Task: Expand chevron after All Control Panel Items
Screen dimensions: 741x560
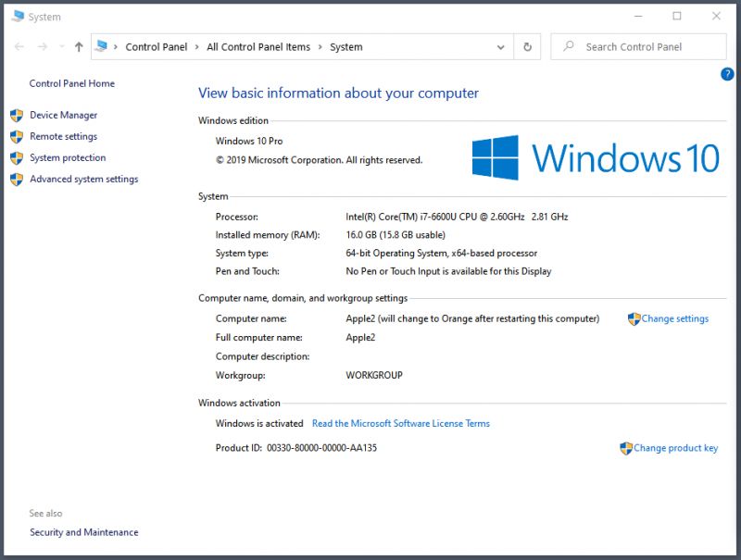Action: [x=320, y=47]
